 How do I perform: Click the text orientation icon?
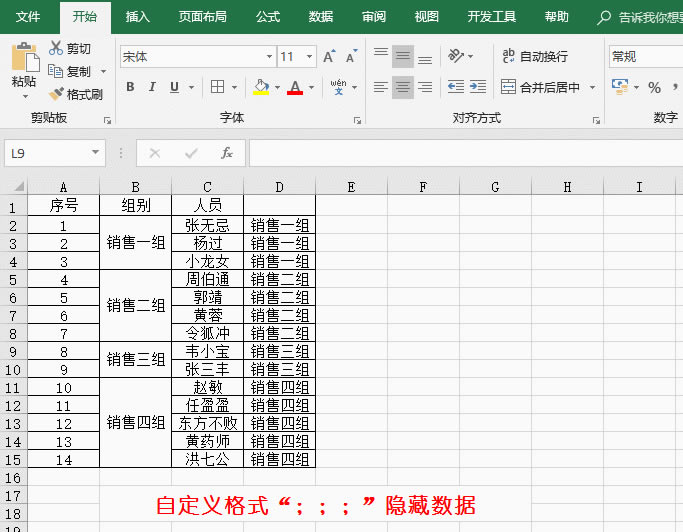coord(456,56)
